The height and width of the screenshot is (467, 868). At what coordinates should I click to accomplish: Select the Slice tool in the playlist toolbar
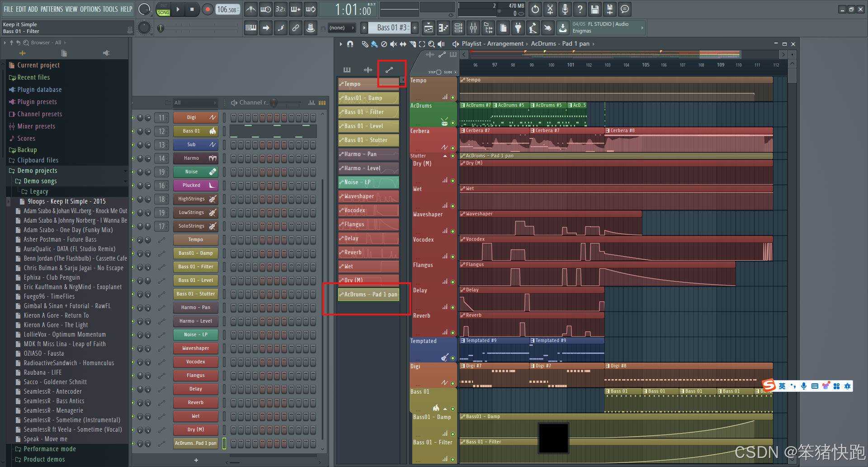[x=412, y=44]
